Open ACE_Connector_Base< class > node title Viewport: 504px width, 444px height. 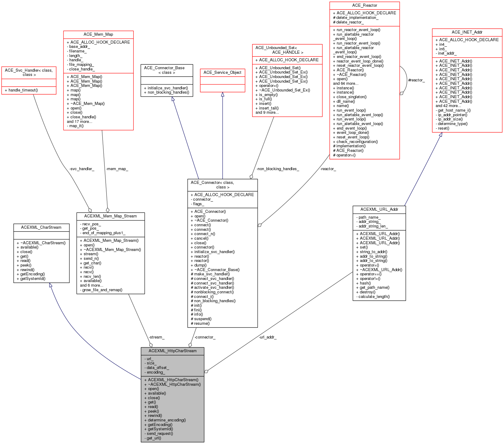(x=166, y=70)
